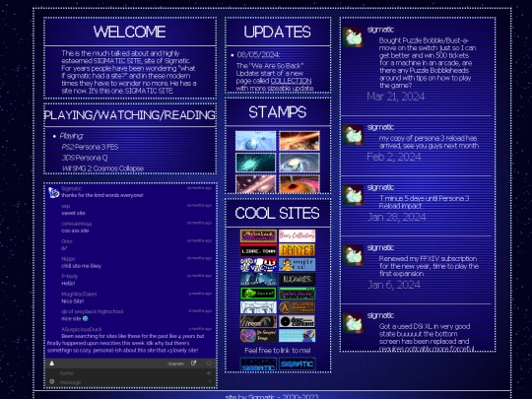This screenshot has width=532, height=399.
Task: Click the Feb 2, 2024 post date
Action: point(394,157)
